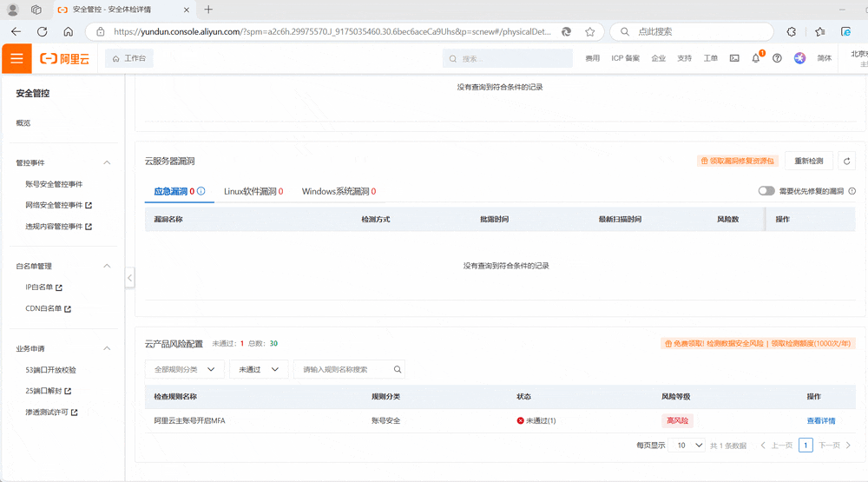The width and height of the screenshot is (868, 482).
Task: Open notifications bell icon
Action: point(756,58)
